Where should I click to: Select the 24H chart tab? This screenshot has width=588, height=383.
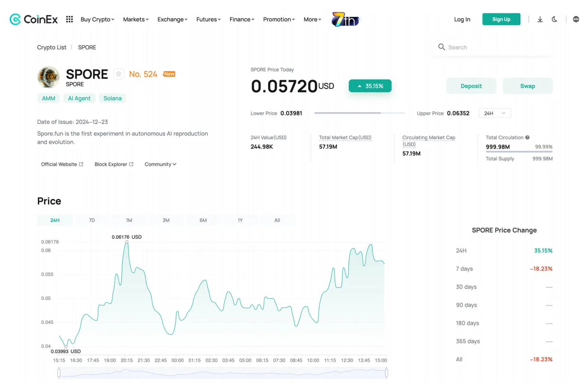tap(55, 220)
